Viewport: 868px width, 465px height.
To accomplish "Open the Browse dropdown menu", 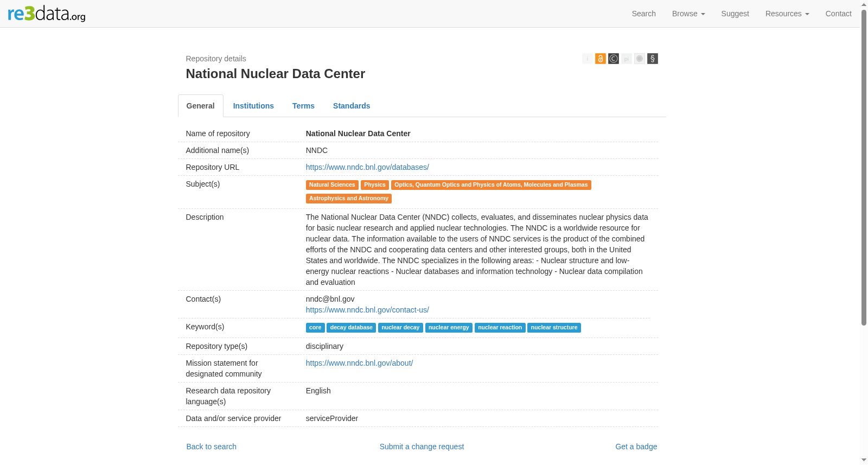I will point(688,14).
